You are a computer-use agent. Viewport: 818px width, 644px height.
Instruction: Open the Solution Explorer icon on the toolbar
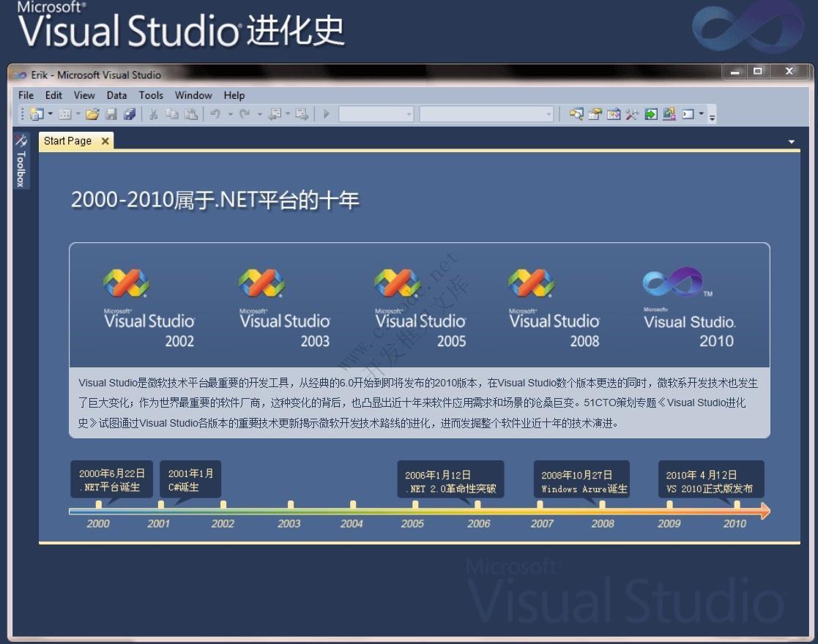(577, 114)
